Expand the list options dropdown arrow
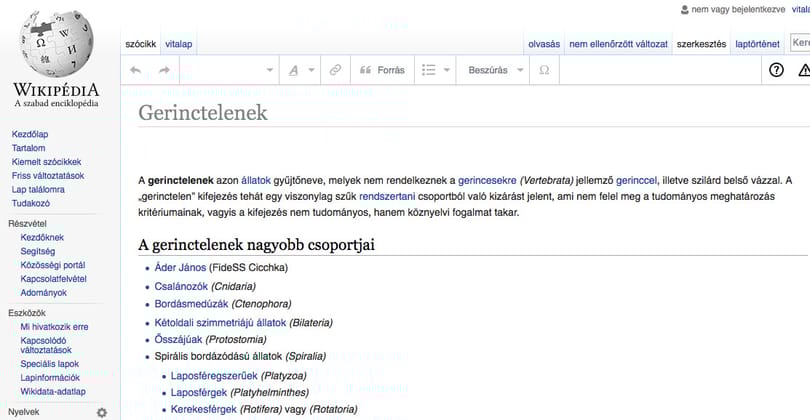This screenshot has height=420, width=810. pyautogui.click(x=447, y=70)
